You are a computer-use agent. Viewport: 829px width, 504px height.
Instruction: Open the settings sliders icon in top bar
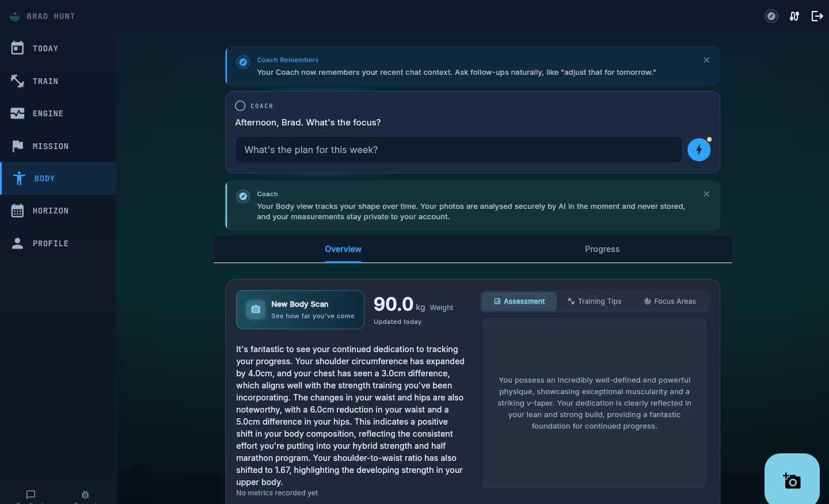794,16
